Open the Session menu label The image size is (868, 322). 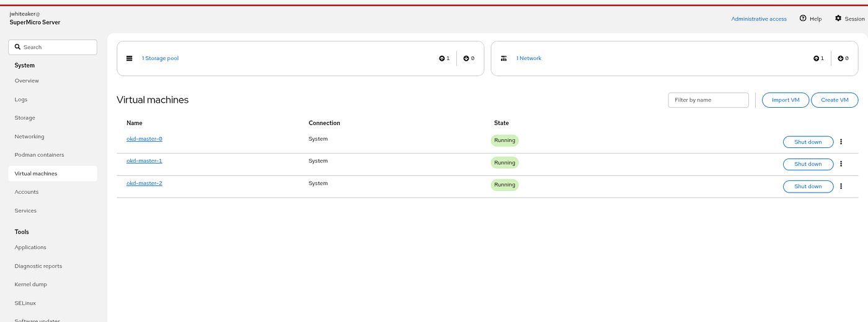tap(854, 19)
